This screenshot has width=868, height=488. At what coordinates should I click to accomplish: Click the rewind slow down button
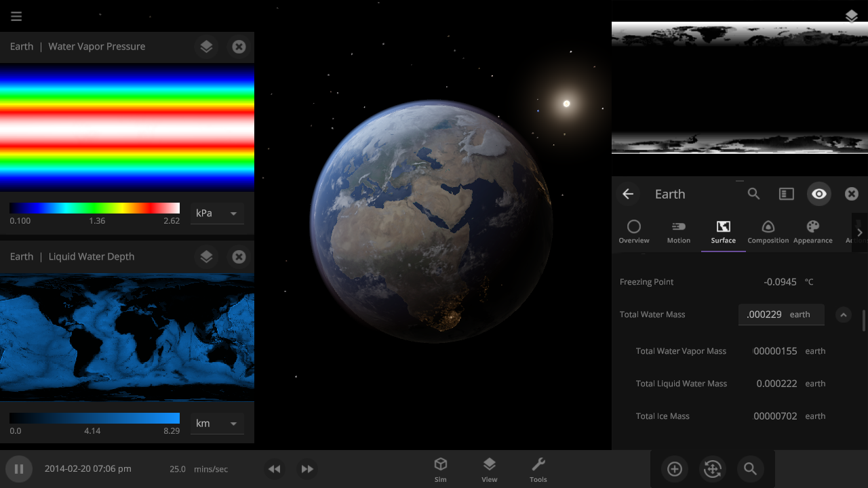click(x=274, y=469)
